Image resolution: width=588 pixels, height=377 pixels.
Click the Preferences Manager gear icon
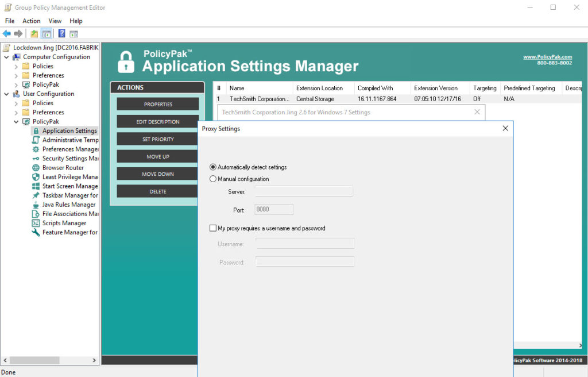[x=36, y=149]
